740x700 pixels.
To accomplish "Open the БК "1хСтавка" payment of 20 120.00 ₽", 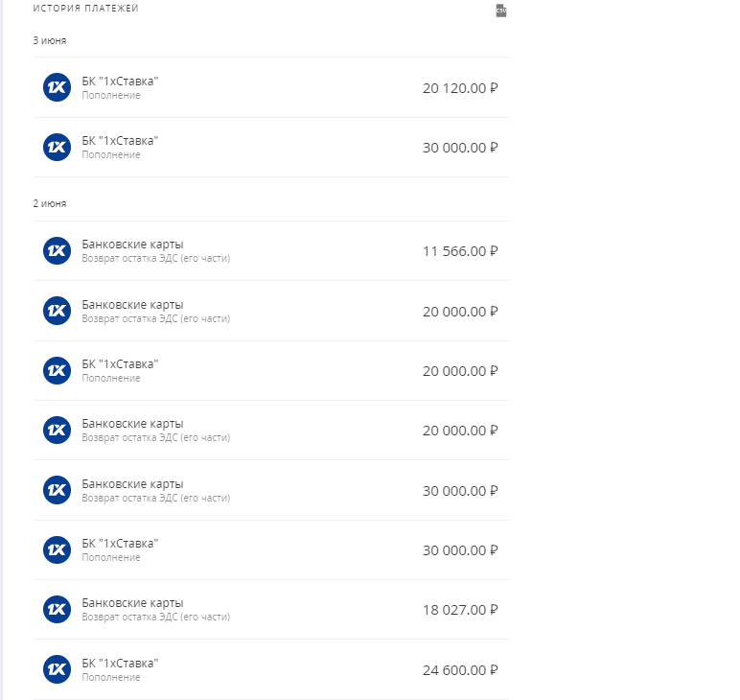I will tap(120, 82).
